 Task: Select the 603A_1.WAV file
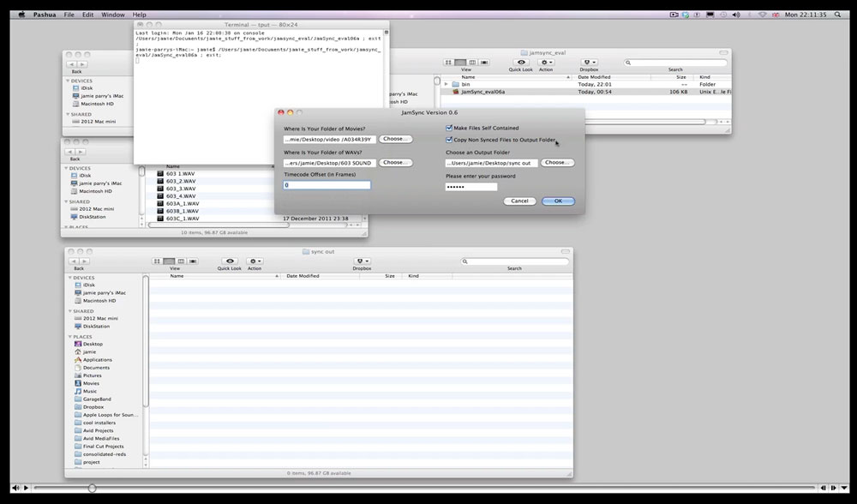183,203
